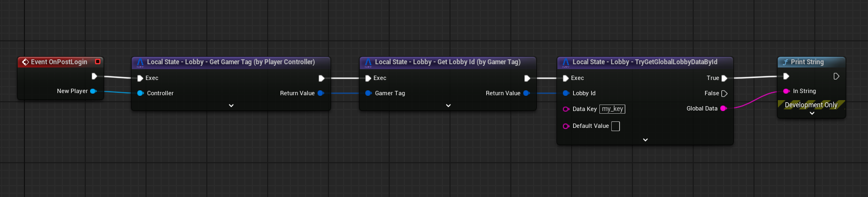Click the red delegate pin on Event OnPostLogin
Viewport: 868px width, 197px height.
[x=98, y=61]
